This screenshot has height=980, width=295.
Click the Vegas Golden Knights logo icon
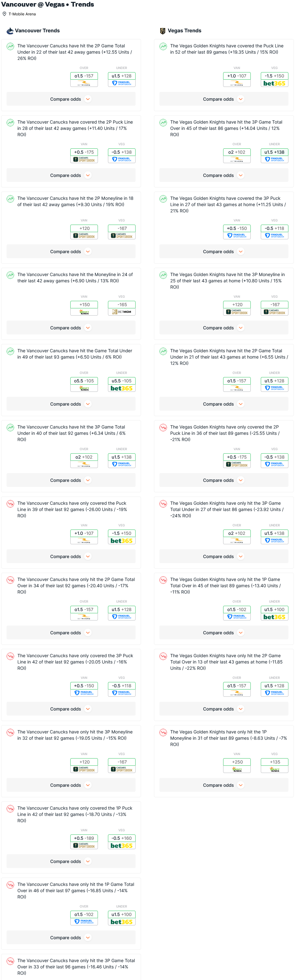tap(163, 31)
